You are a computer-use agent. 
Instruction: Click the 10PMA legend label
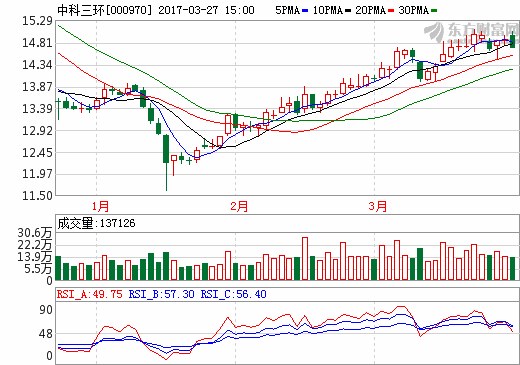(x=328, y=10)
